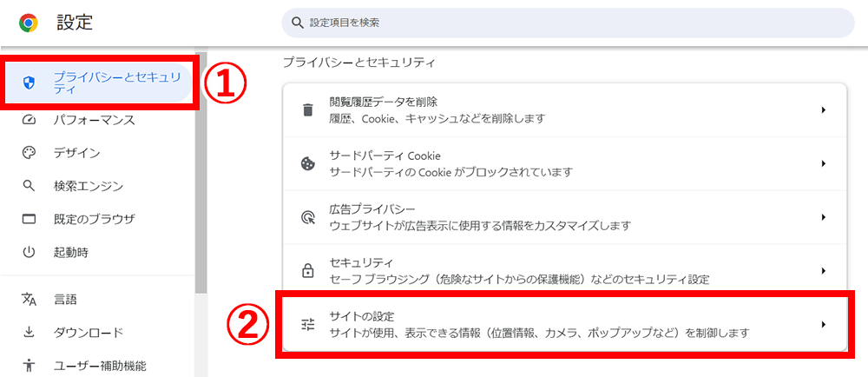Click the magnifier icon beside 検索エンジン
868x377 pixels.
click(29, 185)
